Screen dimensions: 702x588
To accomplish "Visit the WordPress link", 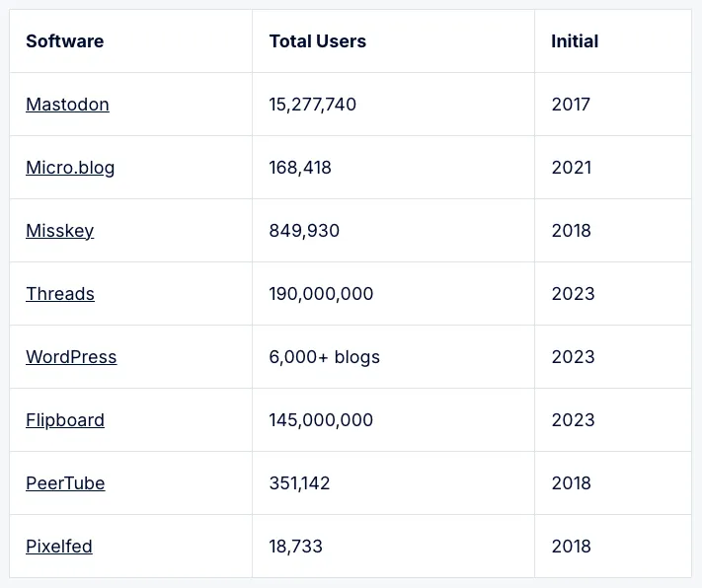I will click(71, 357).
